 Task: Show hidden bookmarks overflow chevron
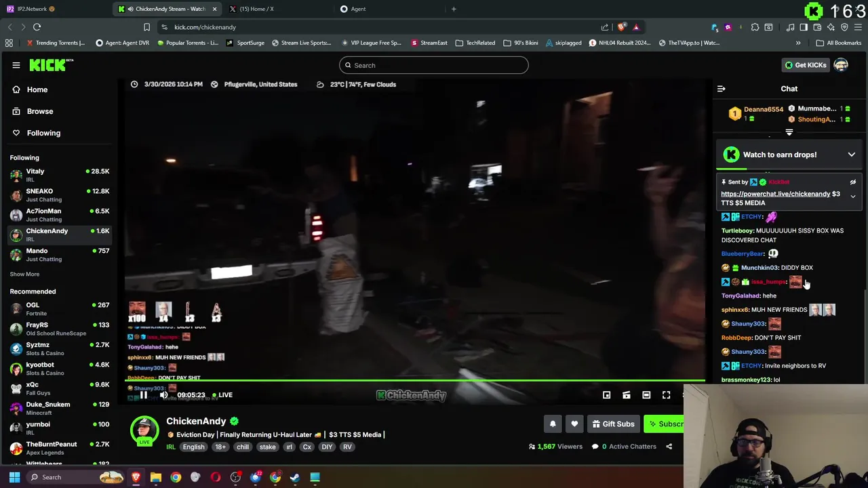[x=798, y=43]
